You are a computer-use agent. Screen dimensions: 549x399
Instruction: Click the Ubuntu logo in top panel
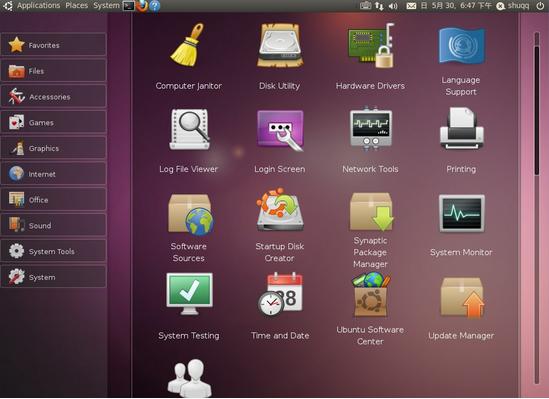(7, 6)
